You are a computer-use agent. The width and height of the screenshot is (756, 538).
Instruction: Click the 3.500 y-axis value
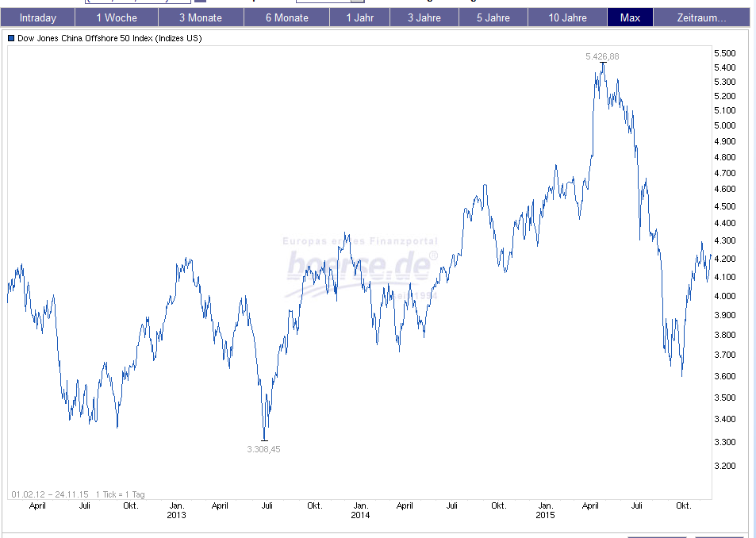tap(725, 398)
